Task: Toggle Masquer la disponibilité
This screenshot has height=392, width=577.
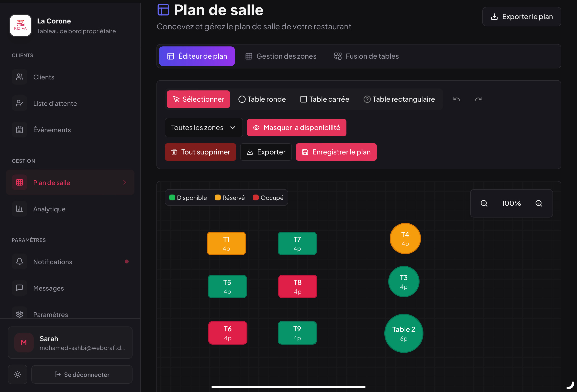Action: pos(296,127)
